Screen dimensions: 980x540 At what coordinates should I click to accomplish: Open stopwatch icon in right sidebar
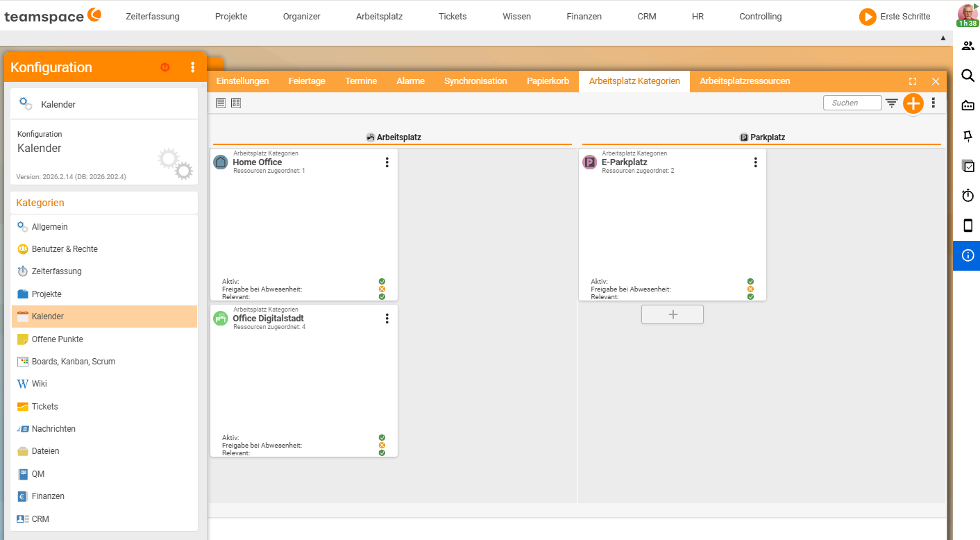point(968,196)
